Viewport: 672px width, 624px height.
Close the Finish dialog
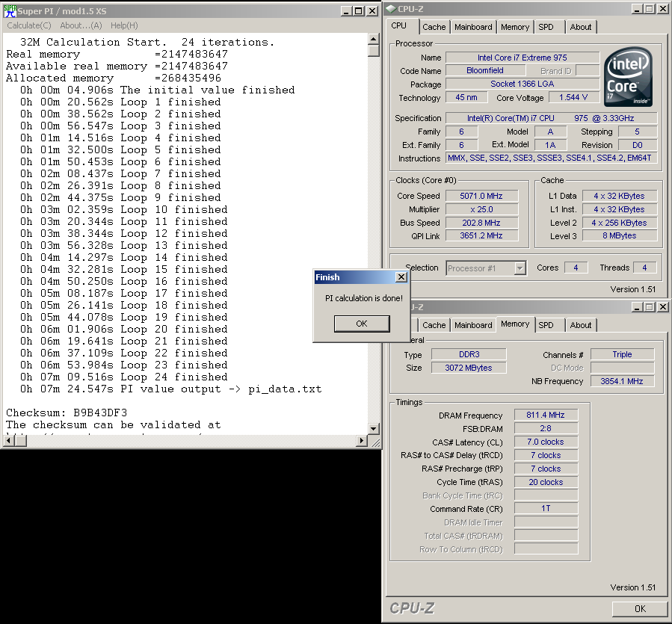coord(401,277)
